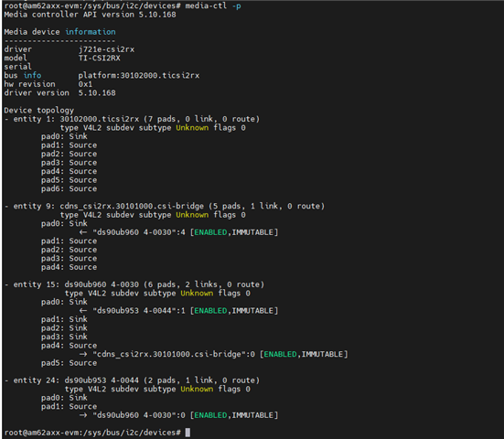Click entity 9 cdns_csi2rx csi-bridge line
The width and height of the screenshot is (504, 439).
point(165,206)
